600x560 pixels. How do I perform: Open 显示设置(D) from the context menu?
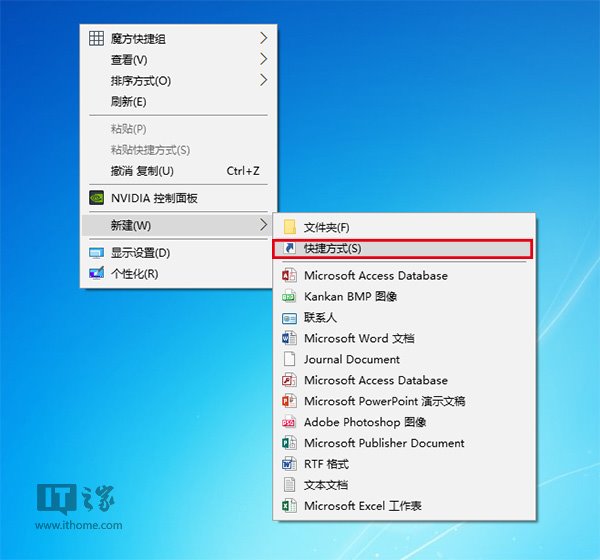pos(178,253)
